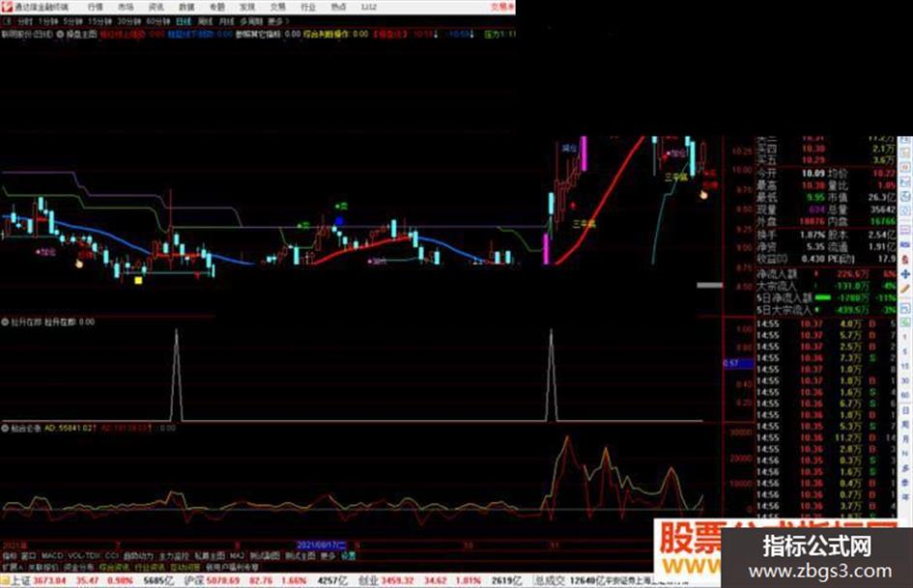Switch chart period to 60分钟
The image size is (913, 588).
tap(157, 21)
